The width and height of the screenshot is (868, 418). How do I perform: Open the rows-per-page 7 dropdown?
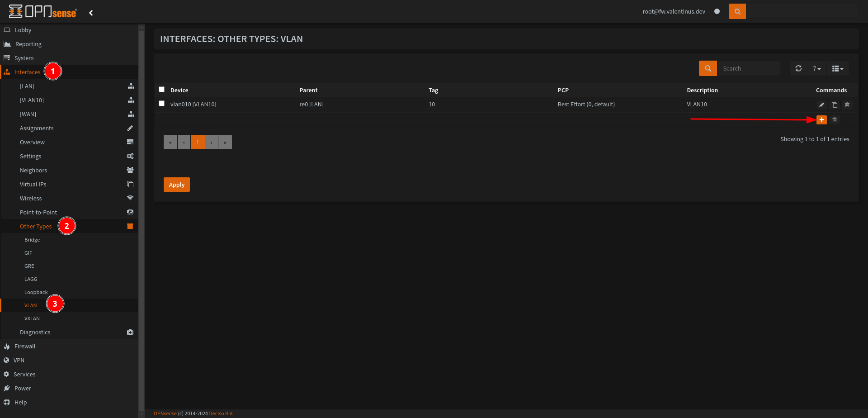(817, 68)
